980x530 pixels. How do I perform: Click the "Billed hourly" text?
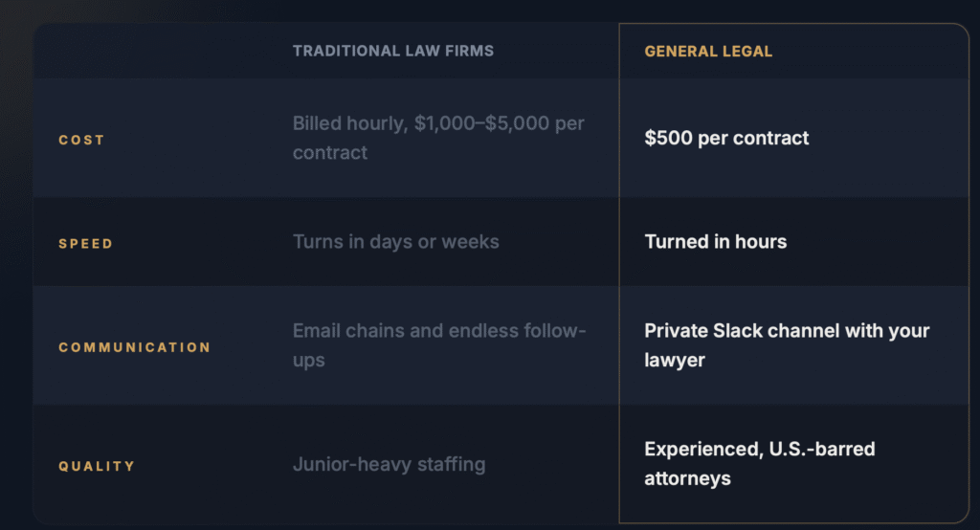(349, 124)
